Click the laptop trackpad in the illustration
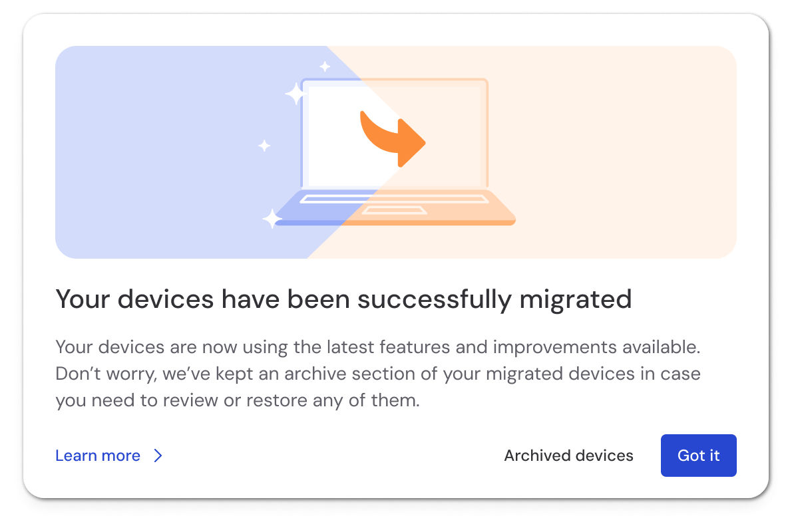Image resolution: width=794 pixels, height=532 pixels. coord(395,210)
